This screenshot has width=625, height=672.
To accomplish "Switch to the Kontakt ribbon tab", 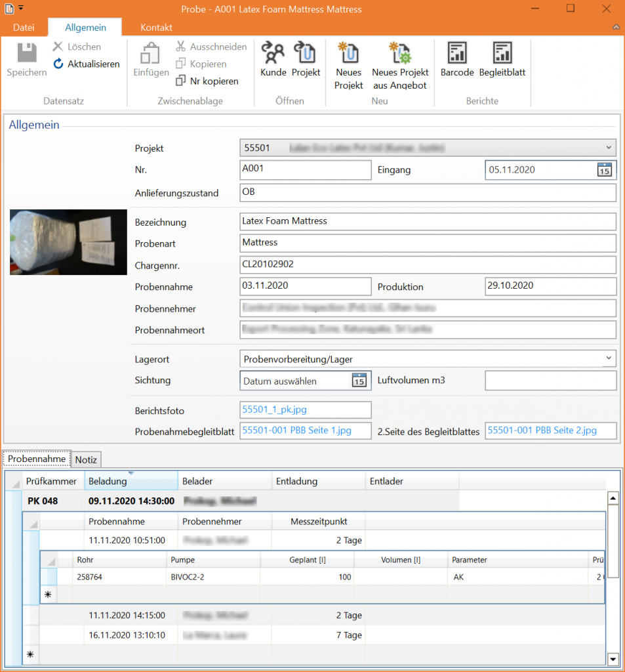I will click(x=157, y=28).
